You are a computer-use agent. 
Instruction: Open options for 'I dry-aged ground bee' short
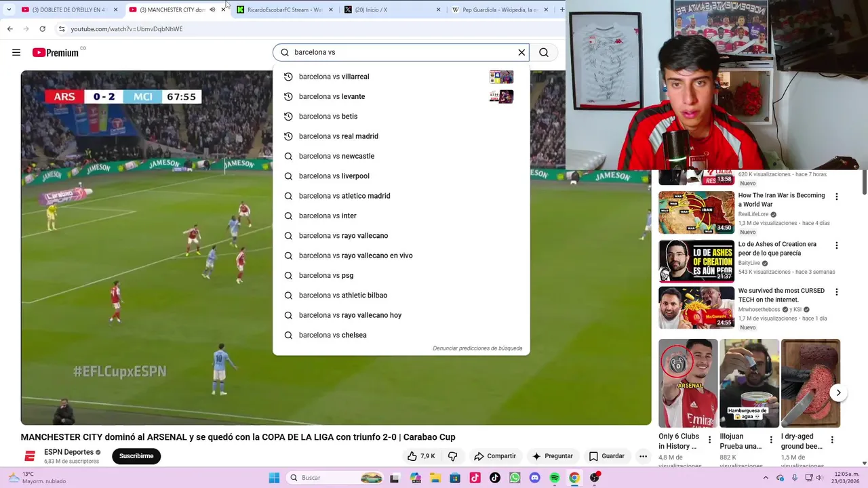832,440
